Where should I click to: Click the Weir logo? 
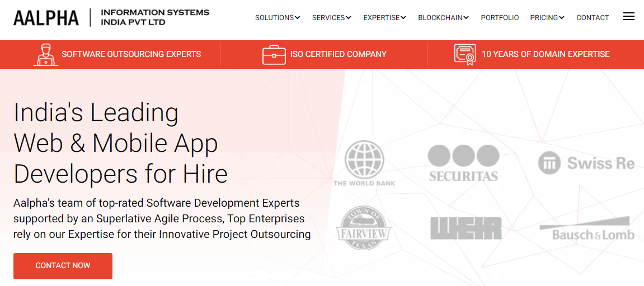click(466, 228)
